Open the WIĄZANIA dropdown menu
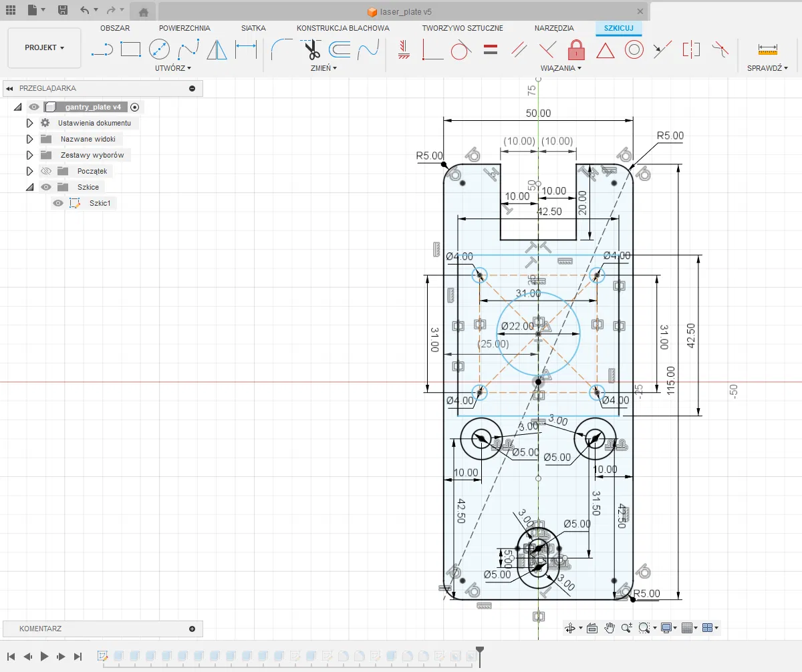 tap(561, 68)
